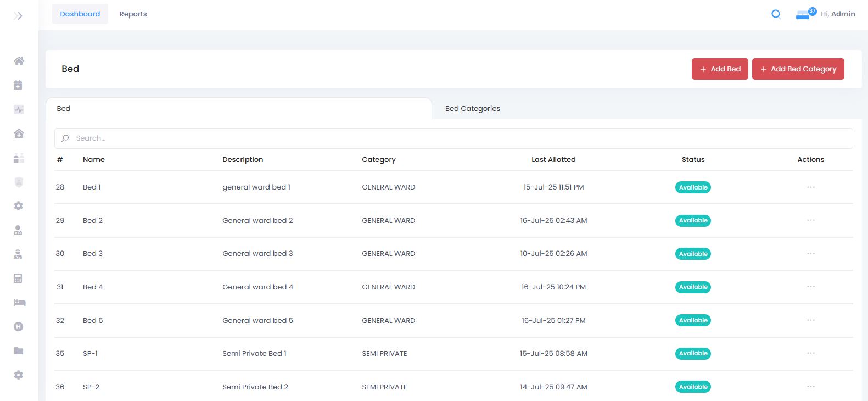Click the Add Bed button
The width and height of the screenshot is (868, 401).
[x=720, y=69]
